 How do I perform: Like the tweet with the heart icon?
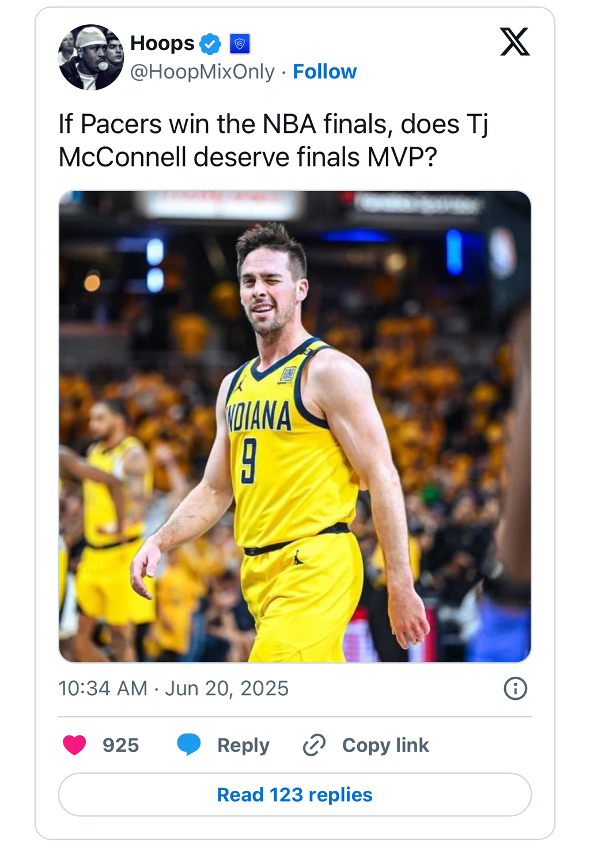[74, 745]
